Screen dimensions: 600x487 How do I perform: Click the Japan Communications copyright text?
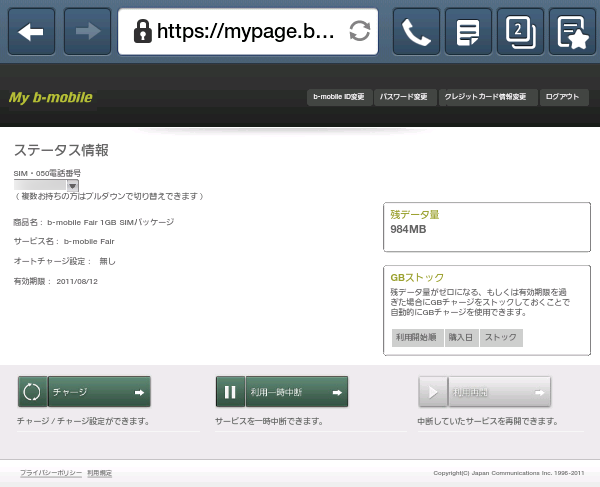[509, 473]
